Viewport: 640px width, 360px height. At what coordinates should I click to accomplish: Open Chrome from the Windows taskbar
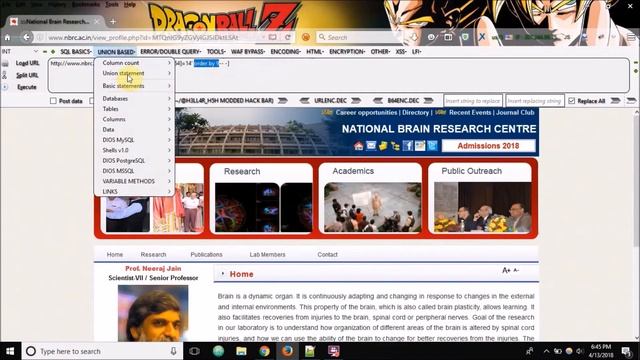pos(264,351)
